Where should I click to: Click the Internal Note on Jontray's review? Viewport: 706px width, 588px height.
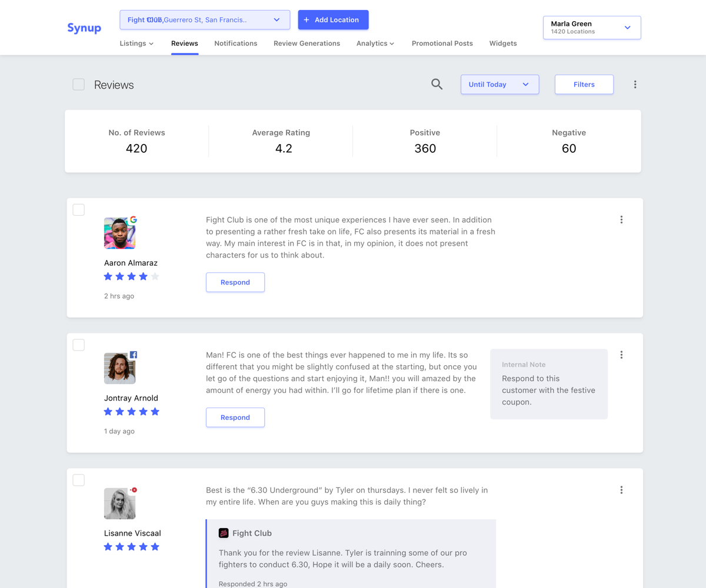click(x=549, y=384)
